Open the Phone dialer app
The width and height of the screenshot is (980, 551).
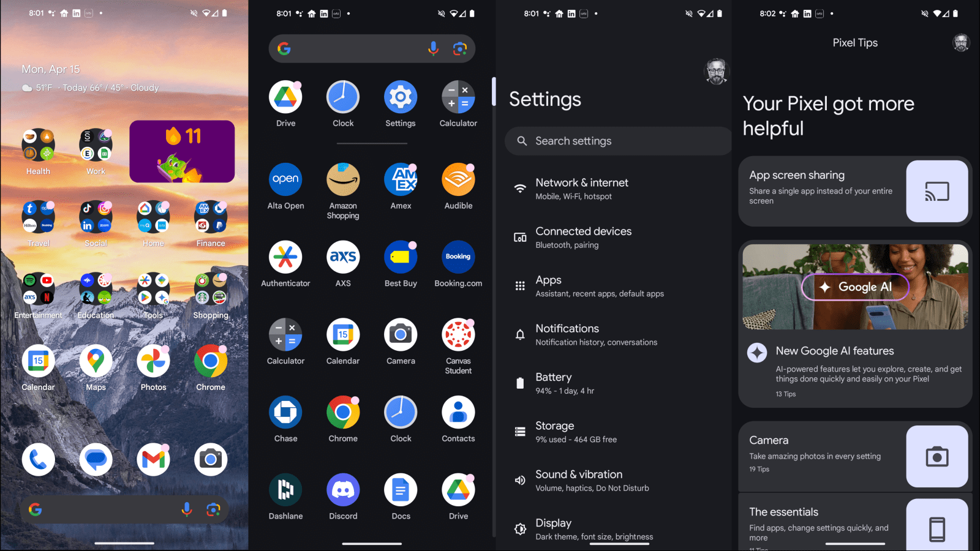coord(38,459)
